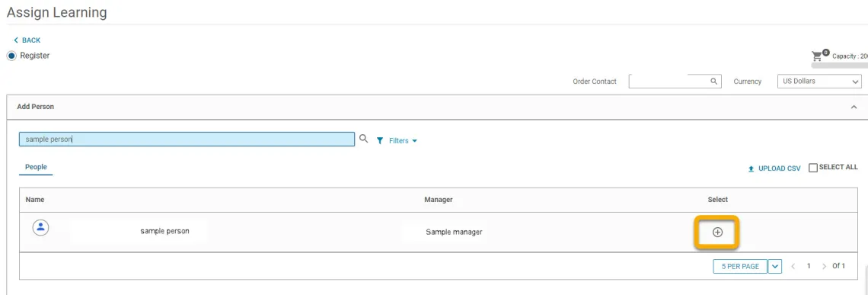Click the name 'sample person' in table

coord(164,231)
